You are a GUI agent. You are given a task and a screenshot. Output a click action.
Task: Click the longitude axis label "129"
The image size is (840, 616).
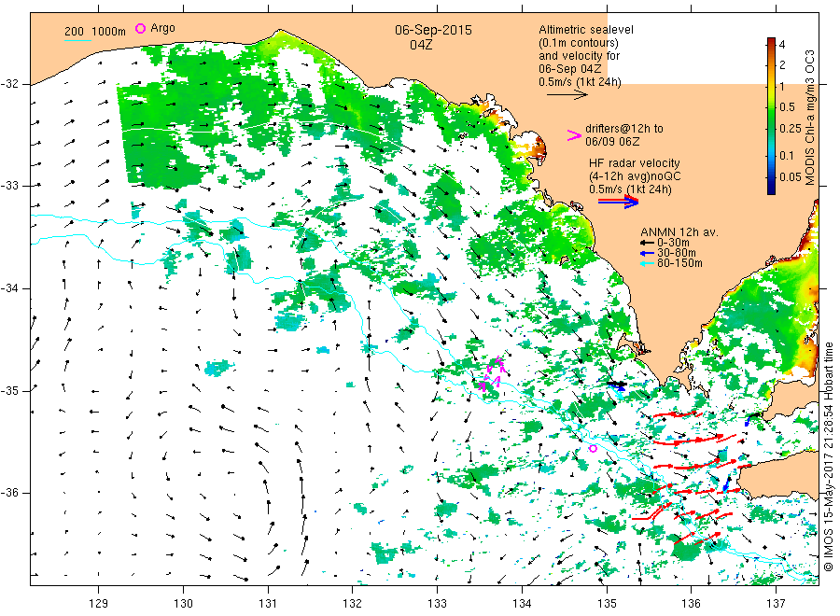pos(99,604)
